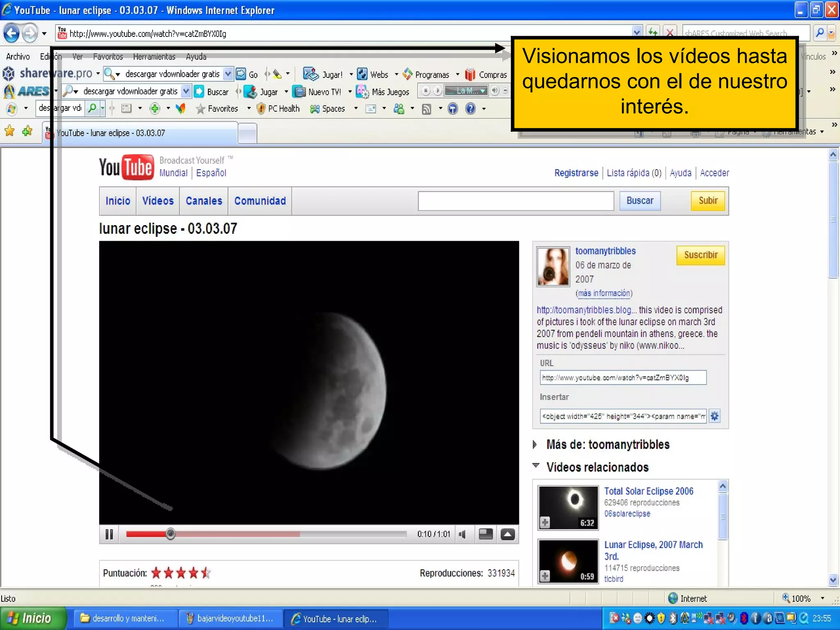840x630 pixels.
Task: Pause the lunar eclipse video
Action: [109, 534]
